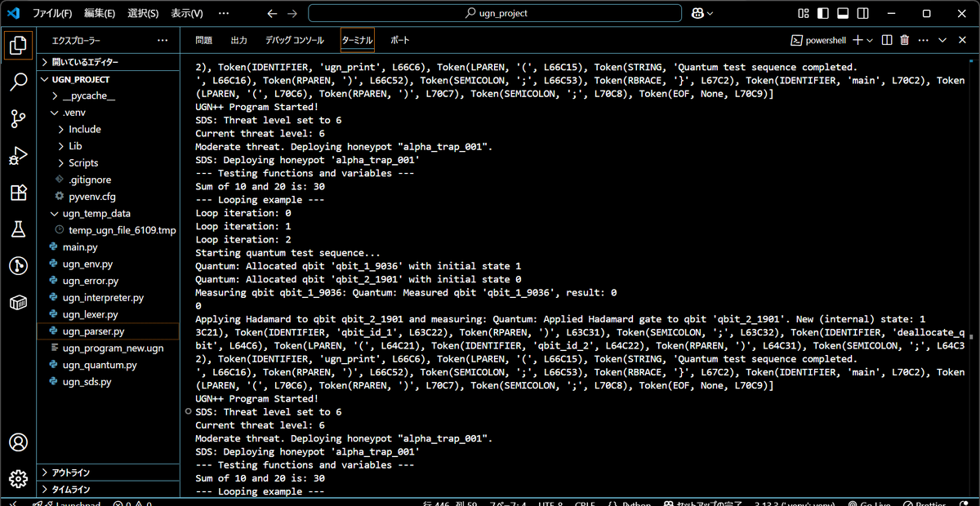Expand the Scripts folder
Image resolution: width=980 pixels, height=506 pixels.
109,163
